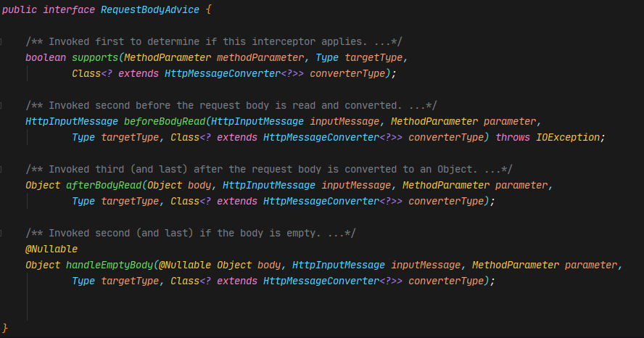Viewport: 644px width, 338px height.
Task: Click the 'IOException' type
Action: click(x=568, y=138)
